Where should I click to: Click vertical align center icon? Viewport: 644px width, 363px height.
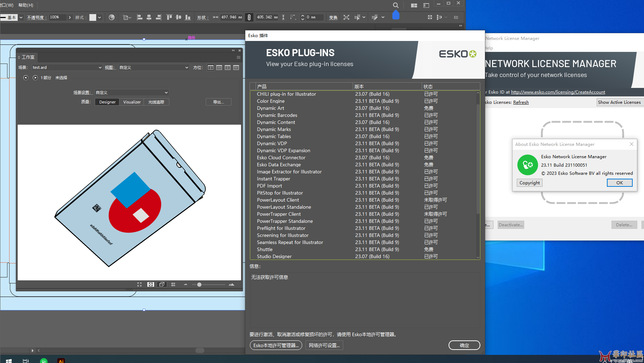pos(178,17)
